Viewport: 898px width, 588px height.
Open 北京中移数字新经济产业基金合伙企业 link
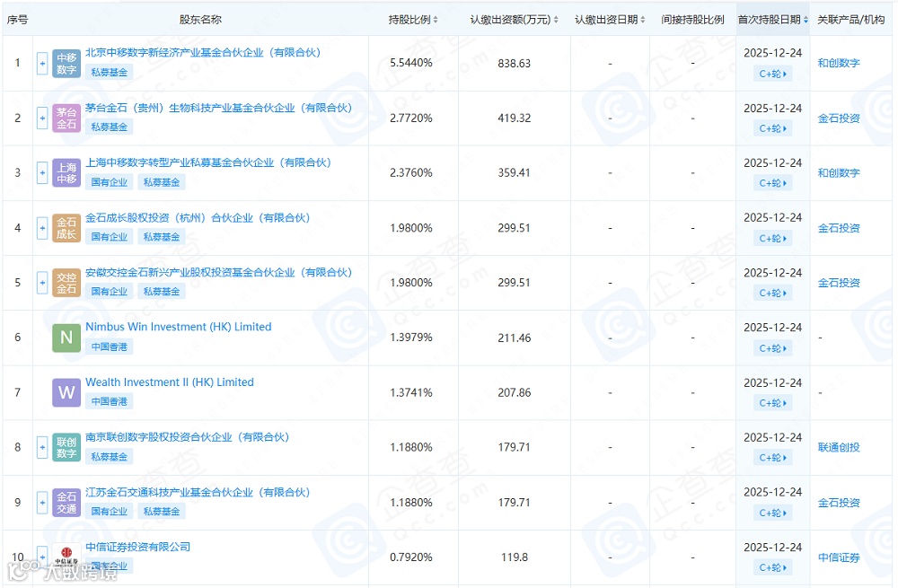(x=203, y=52)
